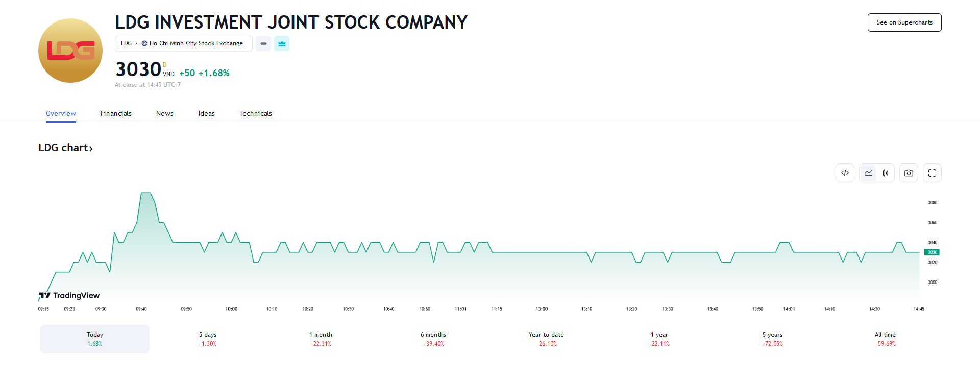The height and width of the screenshot is (376, 980).
Task: Select the All time performance period
Action: pyautogui.click(x=885, y=339)
